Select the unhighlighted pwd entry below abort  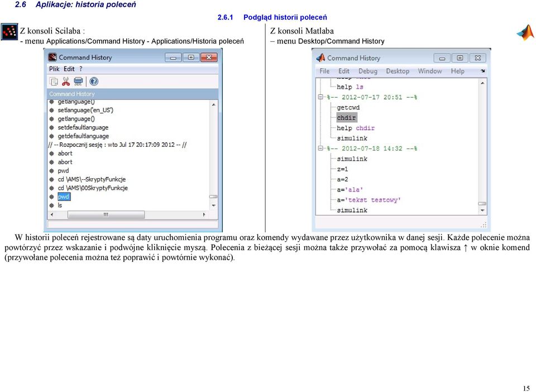click(63, 170)
